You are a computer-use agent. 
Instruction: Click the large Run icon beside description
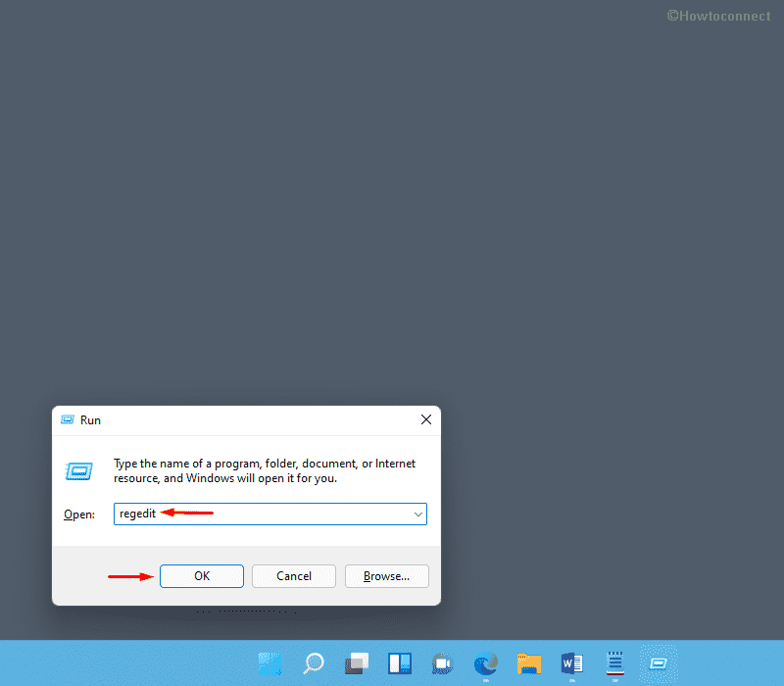coord(79,471)
